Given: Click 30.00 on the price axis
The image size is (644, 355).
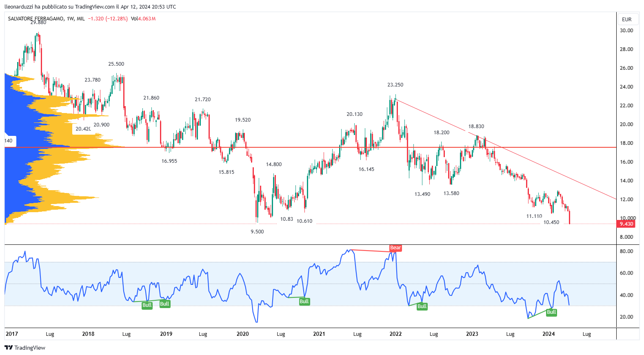Looking at the screenshot, I should click(x=626, y=31).
